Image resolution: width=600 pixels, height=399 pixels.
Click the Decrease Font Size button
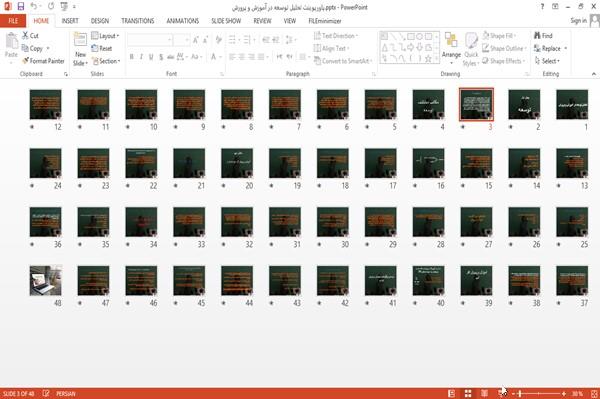coord(206,40)
